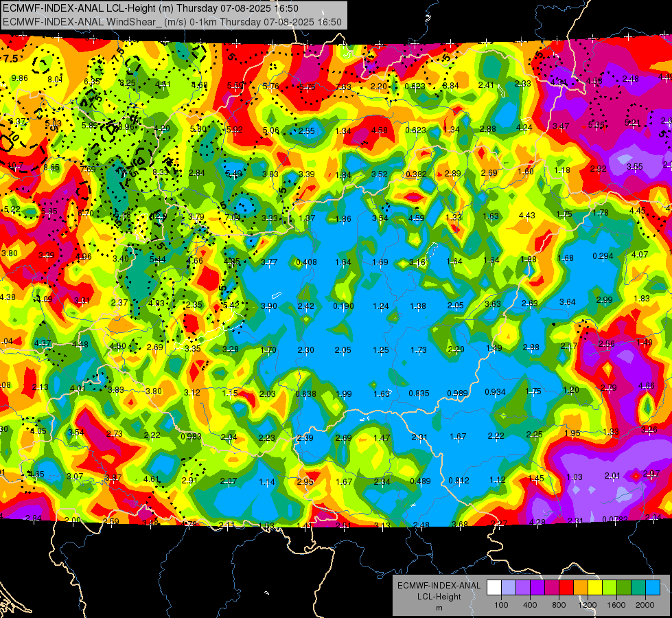Click "ECMWF-INDEX-ANAL" text in the legend box

[x=439, y=586]
